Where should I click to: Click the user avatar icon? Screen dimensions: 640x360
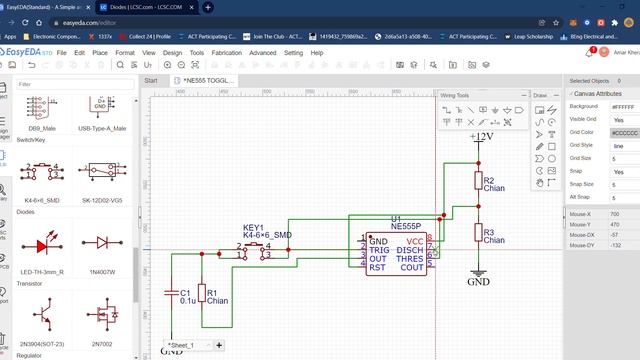pos(604,52)
